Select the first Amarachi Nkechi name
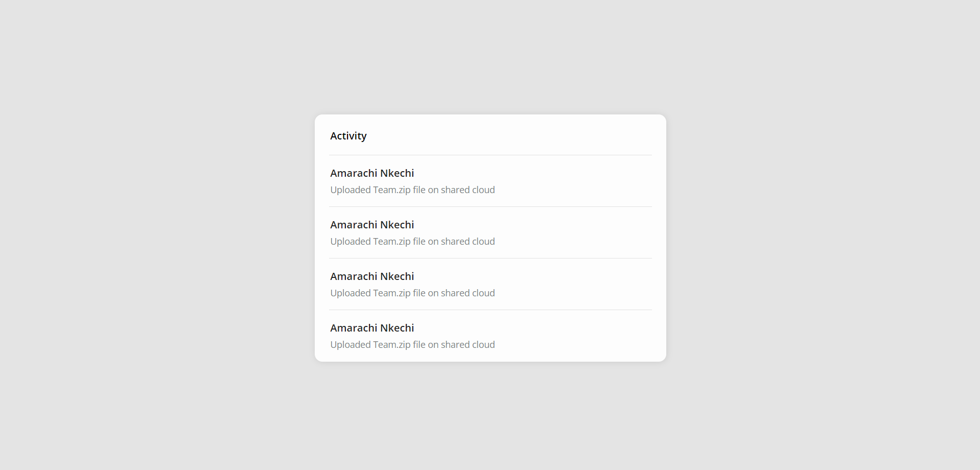Image resolution: width=980 pixels, height=470 pixels. [372, 173]
